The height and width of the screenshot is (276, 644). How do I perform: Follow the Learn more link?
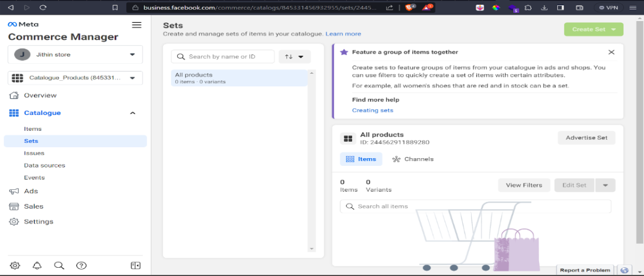tap(343, 34)
